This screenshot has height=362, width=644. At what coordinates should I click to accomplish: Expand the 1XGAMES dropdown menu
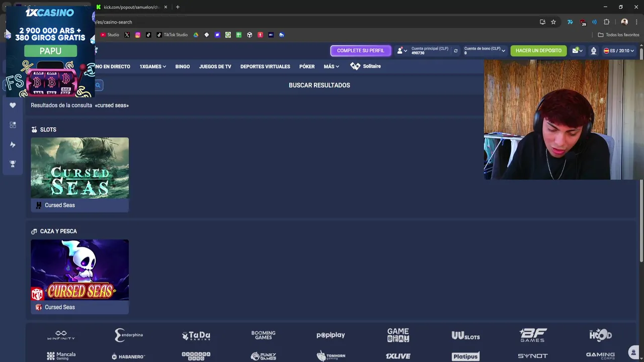pos(152,66)
